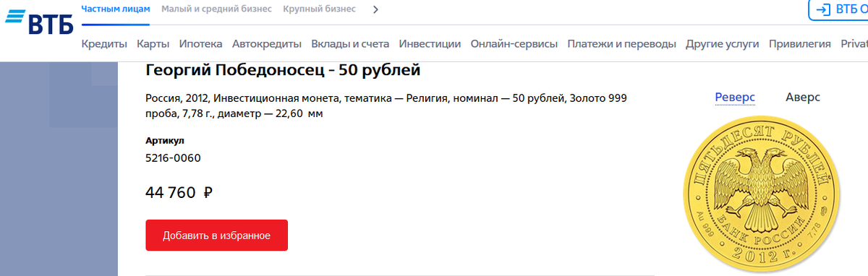The width and height of the screenshot is (868, 276).
Task: Open the Привилегия menu
Action: point(800,44)
